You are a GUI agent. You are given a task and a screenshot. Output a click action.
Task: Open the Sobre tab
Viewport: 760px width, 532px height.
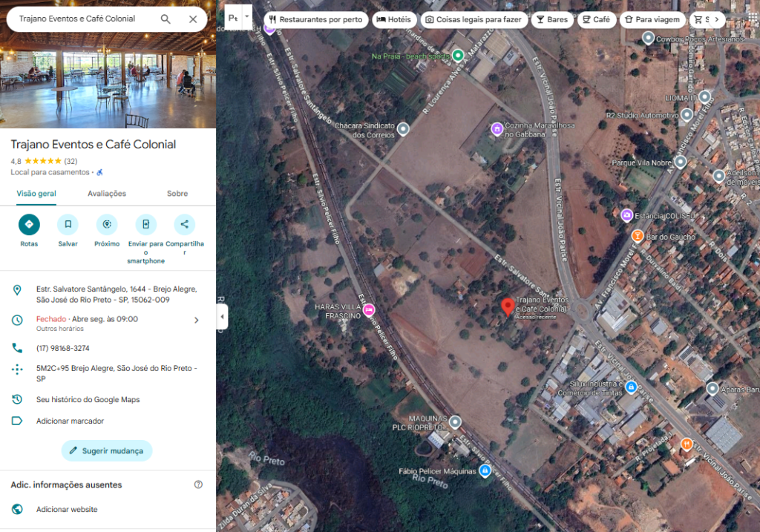point(177,194)
